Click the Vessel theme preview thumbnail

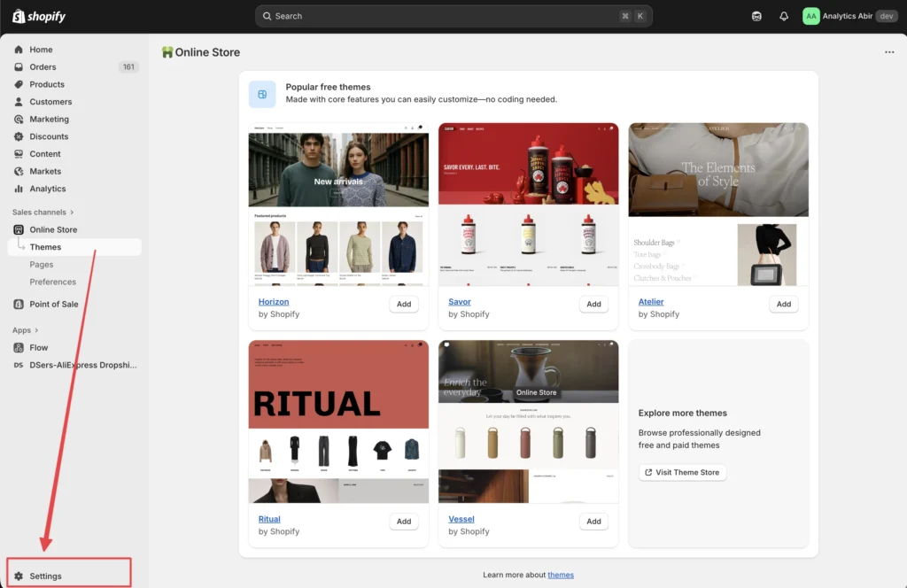pyautogui.click(x=528, y=422)
